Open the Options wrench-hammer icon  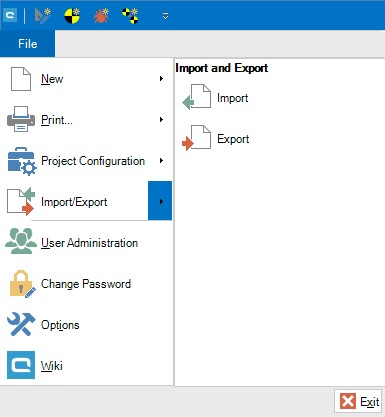(x=21, y=324)
